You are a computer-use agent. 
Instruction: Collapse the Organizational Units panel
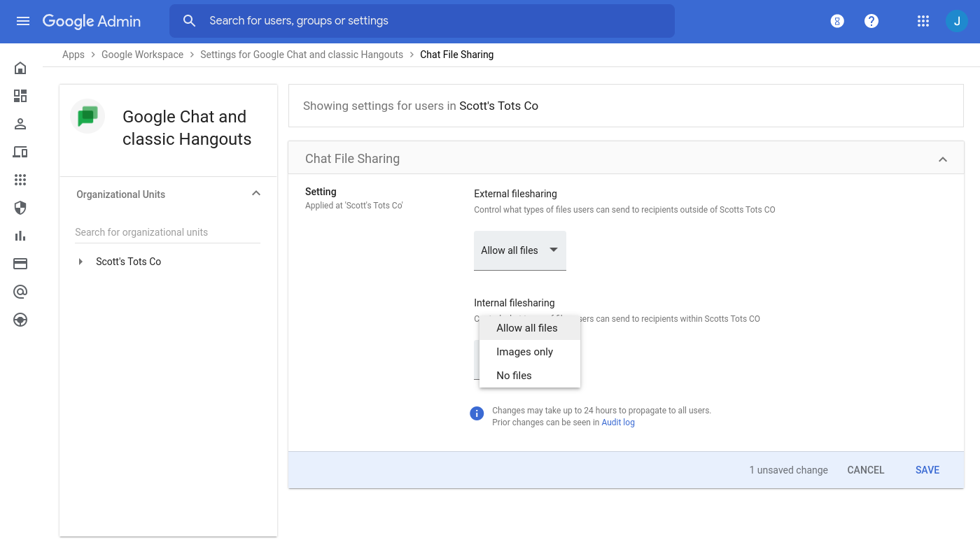click(256, 193)
